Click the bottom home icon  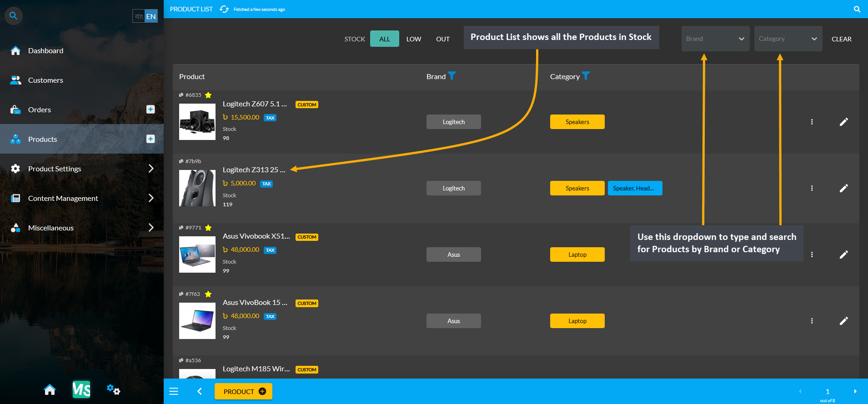click(x=50, y=390)
